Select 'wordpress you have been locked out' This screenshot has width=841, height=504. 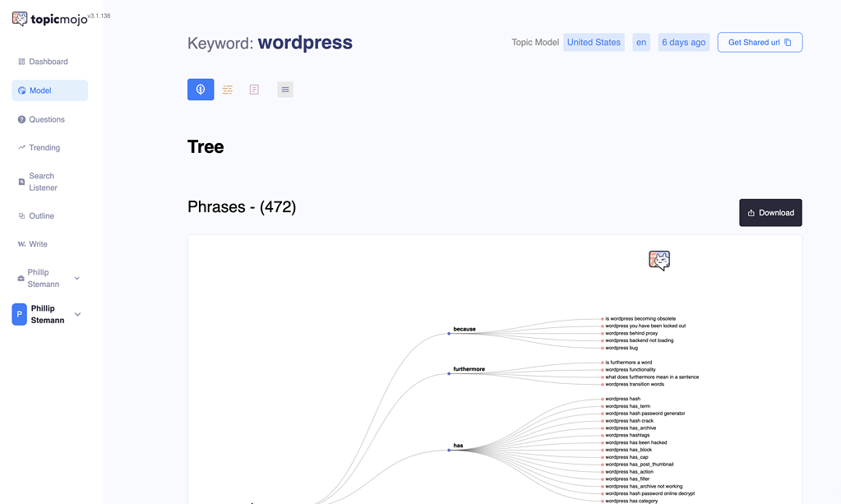pos(645,326)
